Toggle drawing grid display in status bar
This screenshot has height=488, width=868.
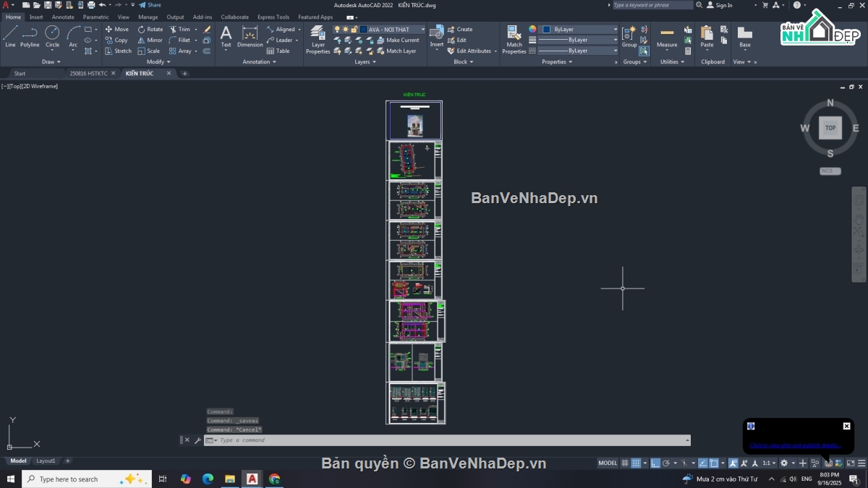pyautogui.click(x=626, y=463)
